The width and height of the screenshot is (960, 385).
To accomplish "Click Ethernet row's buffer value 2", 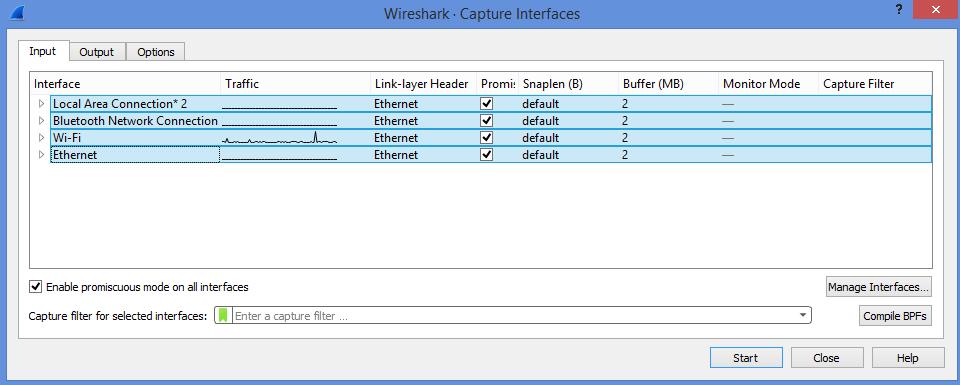I will point(625,155).
